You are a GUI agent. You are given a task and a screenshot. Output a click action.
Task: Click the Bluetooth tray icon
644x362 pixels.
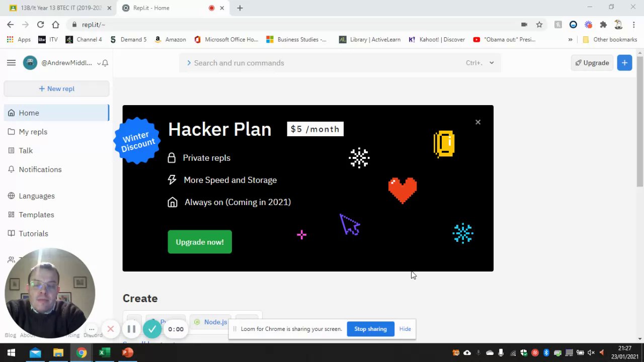tap(546, 353)
